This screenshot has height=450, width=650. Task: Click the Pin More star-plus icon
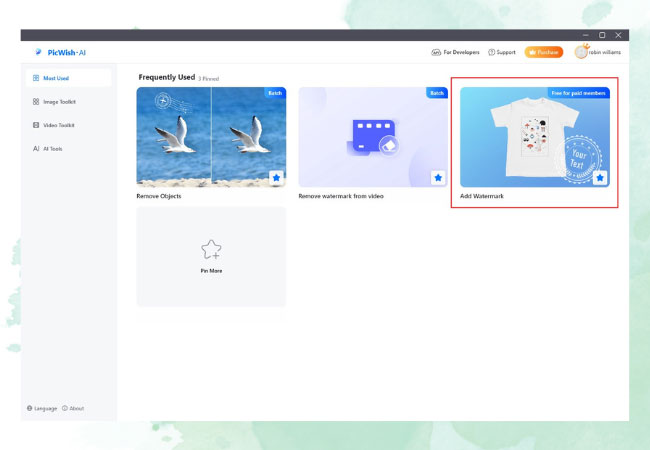click(211, 250)
